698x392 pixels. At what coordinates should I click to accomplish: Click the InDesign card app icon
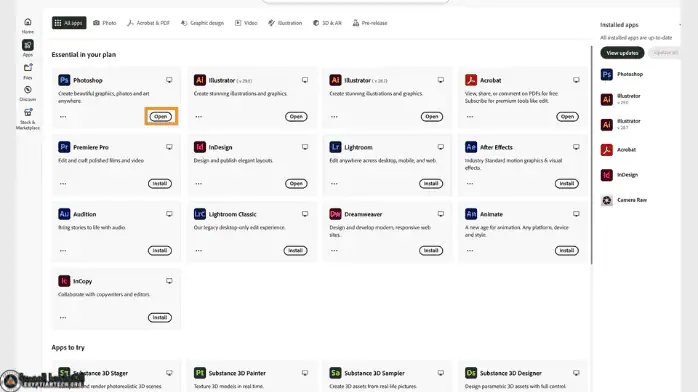[200, 147]
